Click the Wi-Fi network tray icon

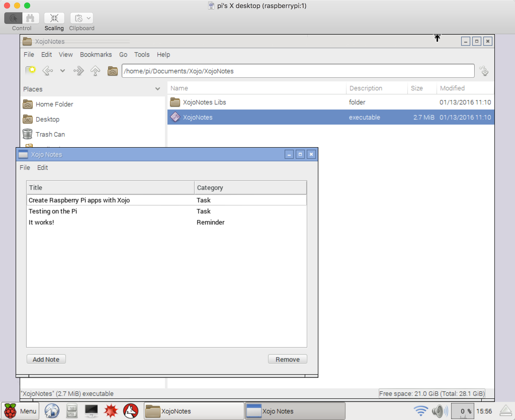point(420,411)
